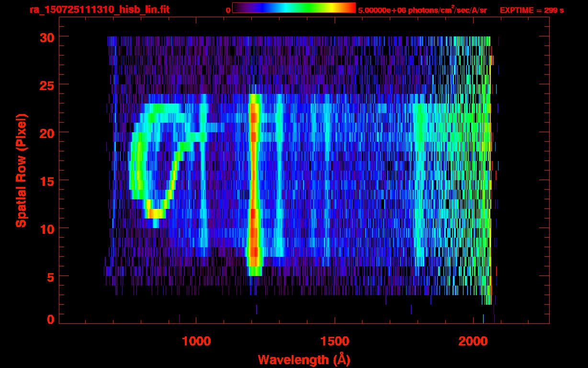Click the y-axis tick label 5
Screen dimensions: 588x368
tap(50, 276)
